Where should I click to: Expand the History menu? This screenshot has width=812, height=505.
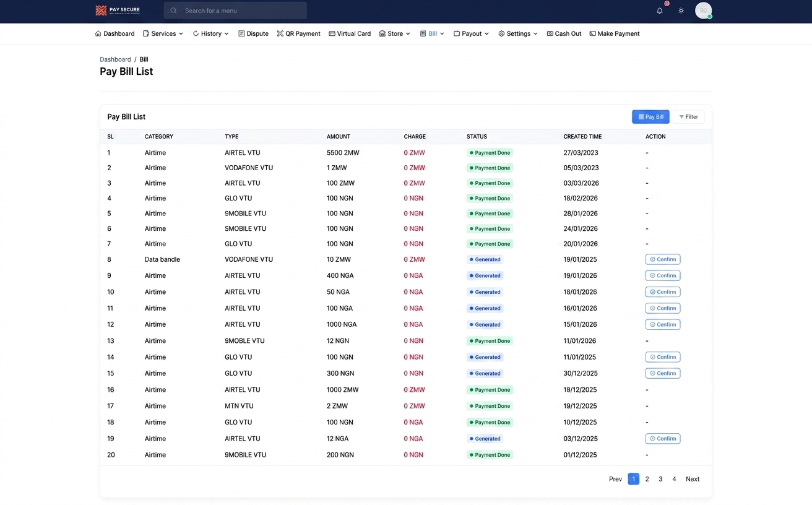210,33
